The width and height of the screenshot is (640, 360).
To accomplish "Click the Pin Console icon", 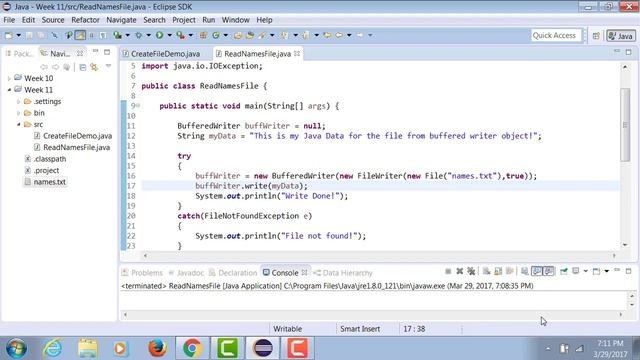I will click(564, 271).
